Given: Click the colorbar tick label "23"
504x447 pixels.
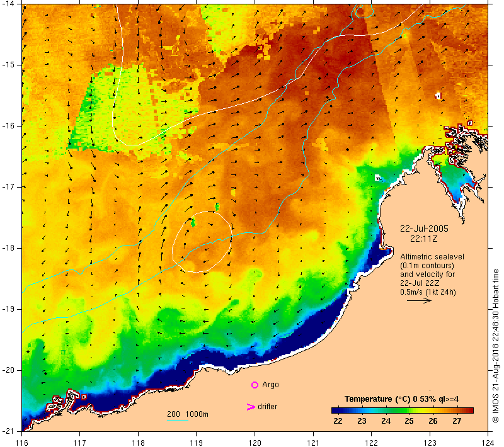Looking at the screenshot, I should click(x=362, y=421).
